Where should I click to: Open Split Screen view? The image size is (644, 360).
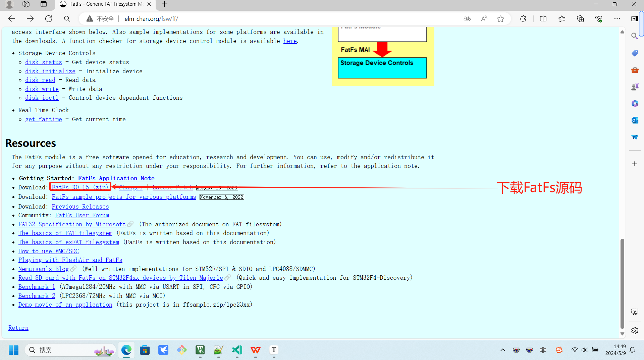click(543, 19)
